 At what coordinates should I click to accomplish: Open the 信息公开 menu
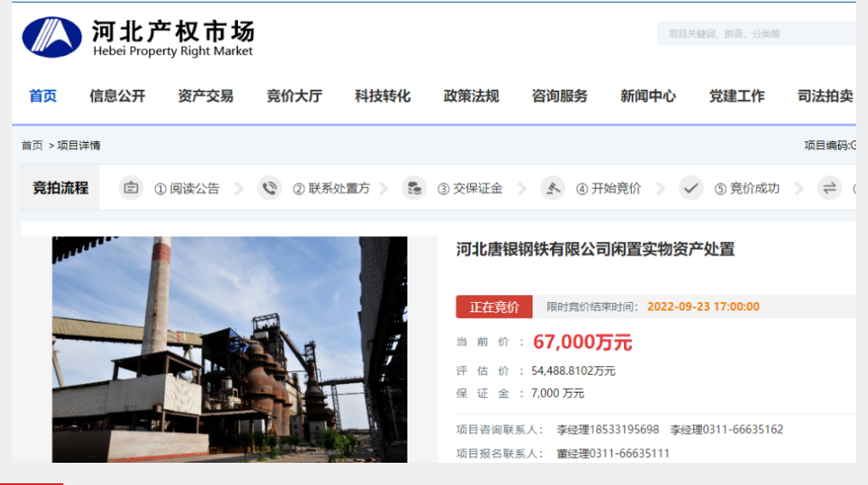tap(117, 96)
